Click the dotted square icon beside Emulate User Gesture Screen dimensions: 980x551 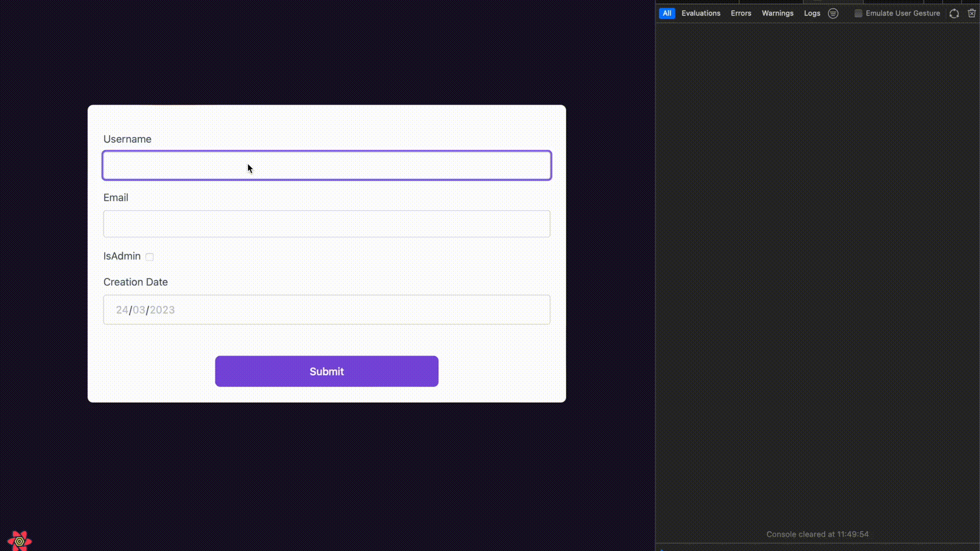point(857,13)
